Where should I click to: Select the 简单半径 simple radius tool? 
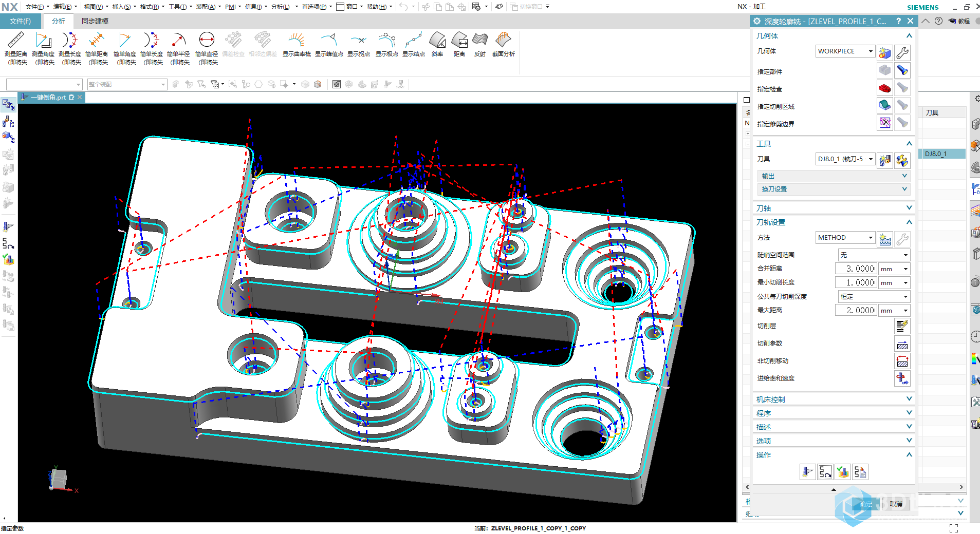(x=178, y=48)
